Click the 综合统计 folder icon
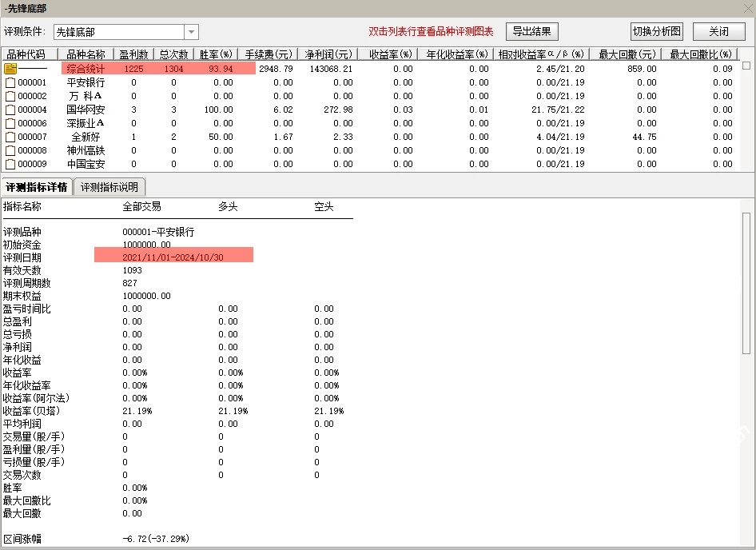Viewport: 756px width, 550px height. (x=10, y=69)
